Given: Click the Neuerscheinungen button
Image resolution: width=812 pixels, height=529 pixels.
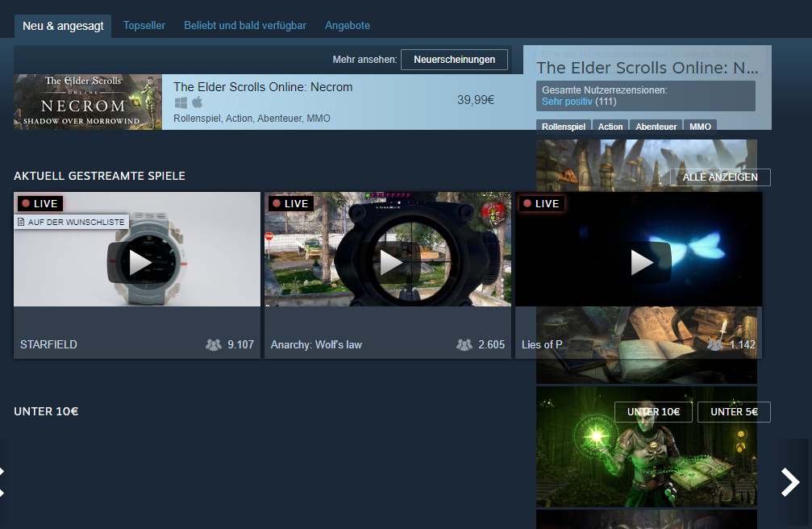Looking at the screenshot, I should coord(454,60).
